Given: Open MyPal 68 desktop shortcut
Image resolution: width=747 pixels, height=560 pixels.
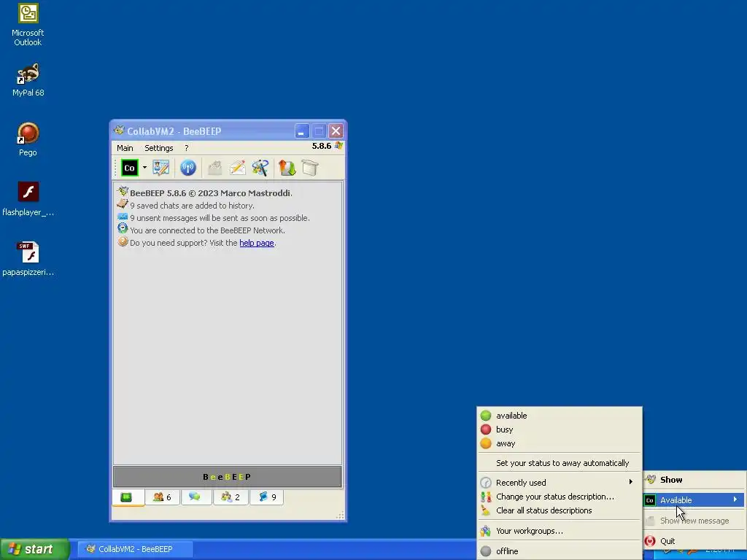Looking at the screenshot, I should pyautogui.click(x=28, y=79).
